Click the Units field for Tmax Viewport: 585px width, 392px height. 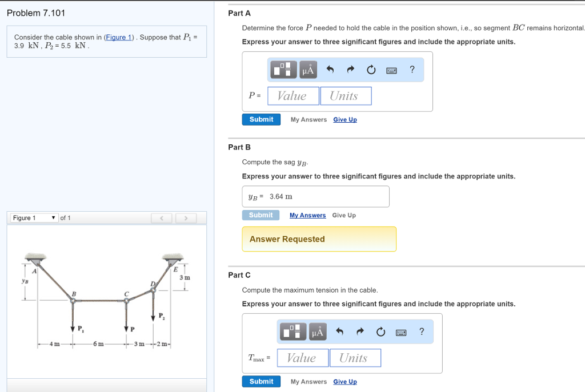tap(355, 358)
